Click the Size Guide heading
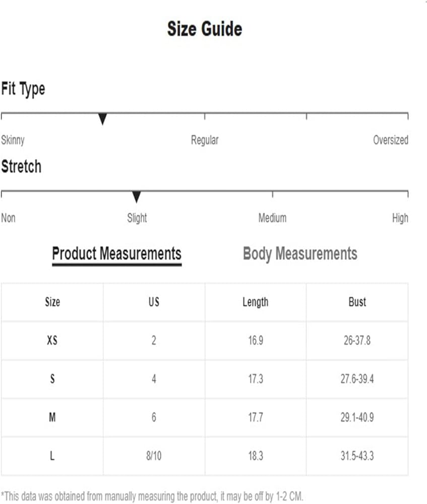 coord(205,29)
